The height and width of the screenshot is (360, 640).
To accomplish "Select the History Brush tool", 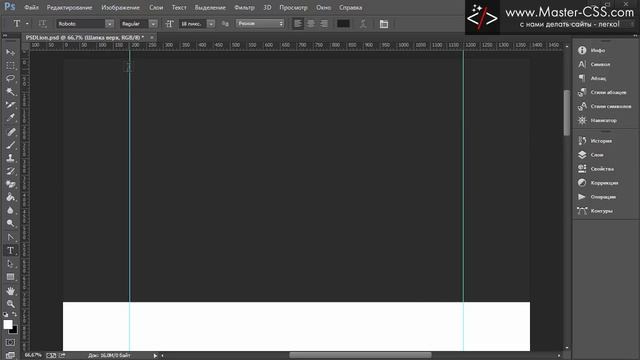I will click(x=11, y=171).
